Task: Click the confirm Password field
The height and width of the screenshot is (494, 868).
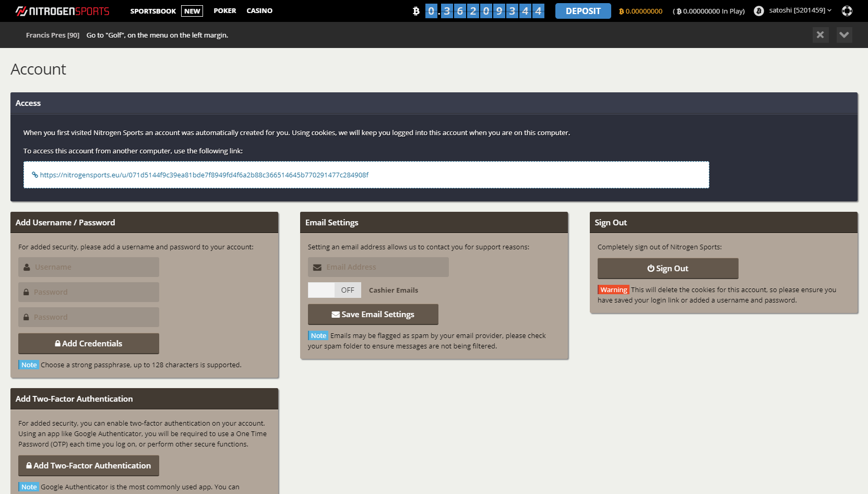Action: (x=89, y=317)
